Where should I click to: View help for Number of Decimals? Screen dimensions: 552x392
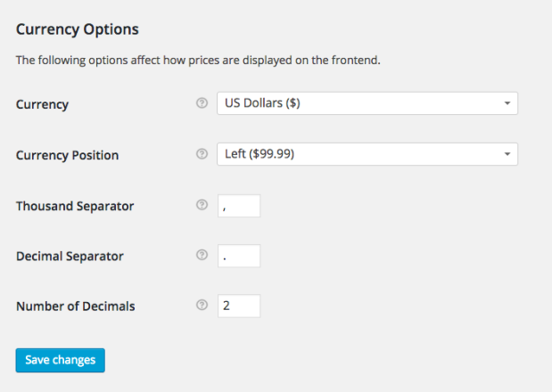202,305
